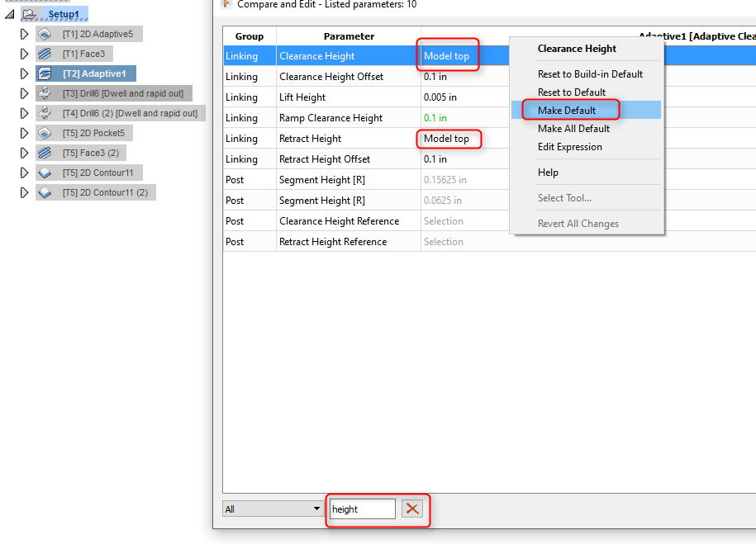The width and height of the screenshot is (756, 544).
Task: Open the All category filter dropdown
Action: click(x=273, y=509)
